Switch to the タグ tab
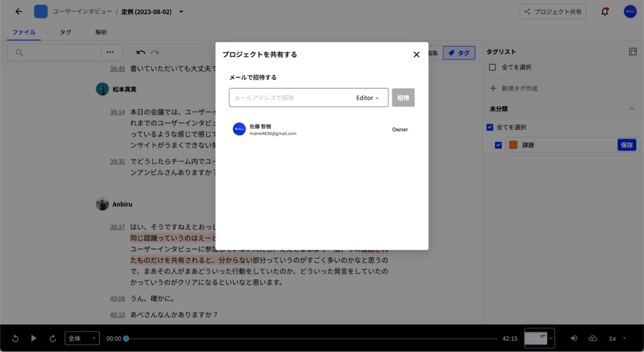The height and width of the screenshot is (352, 644). (65, 32)
